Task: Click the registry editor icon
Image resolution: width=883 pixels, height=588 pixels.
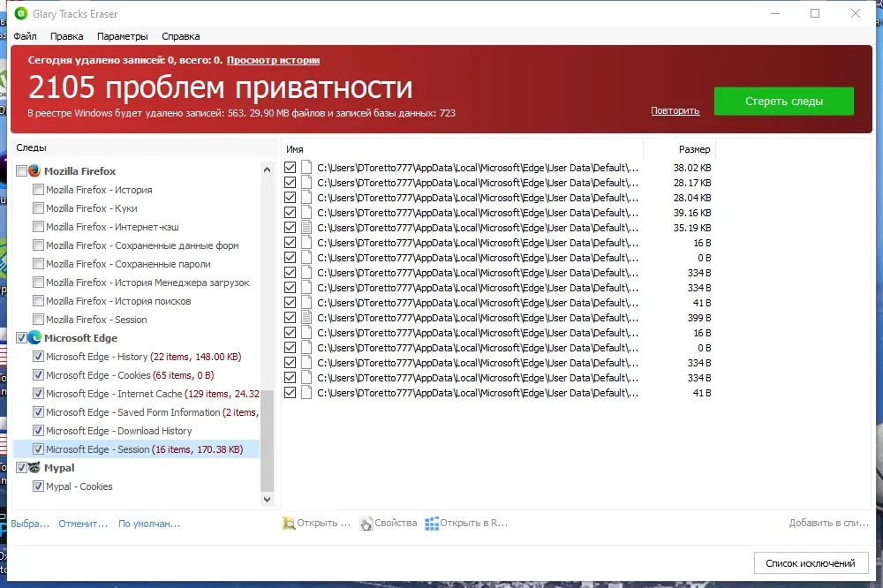Action: pyautogui.click(x=432, y=524)
